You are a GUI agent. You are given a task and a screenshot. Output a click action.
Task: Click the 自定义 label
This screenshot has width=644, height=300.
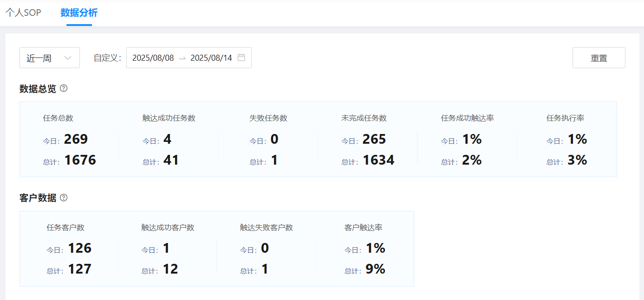[107, 58]
